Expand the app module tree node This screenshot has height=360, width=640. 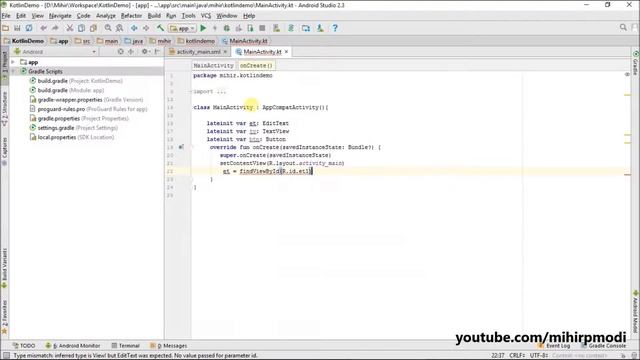pyautogui.click(x=13, y=62)
